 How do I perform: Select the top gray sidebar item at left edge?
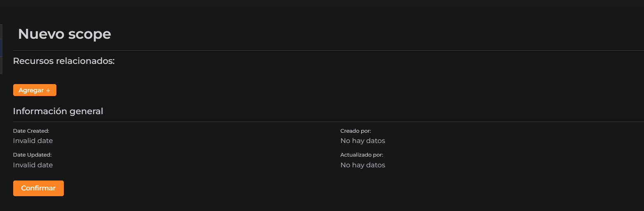pyautogui.click(x=1, y=31)
